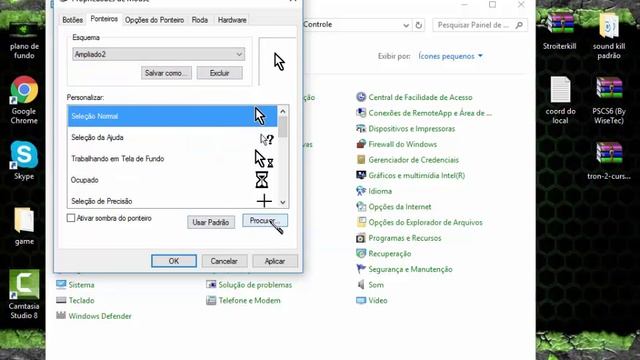Click the pointer list scroll-down arrow
This screenshot has width=640, height=360.
tap(283, 202)
